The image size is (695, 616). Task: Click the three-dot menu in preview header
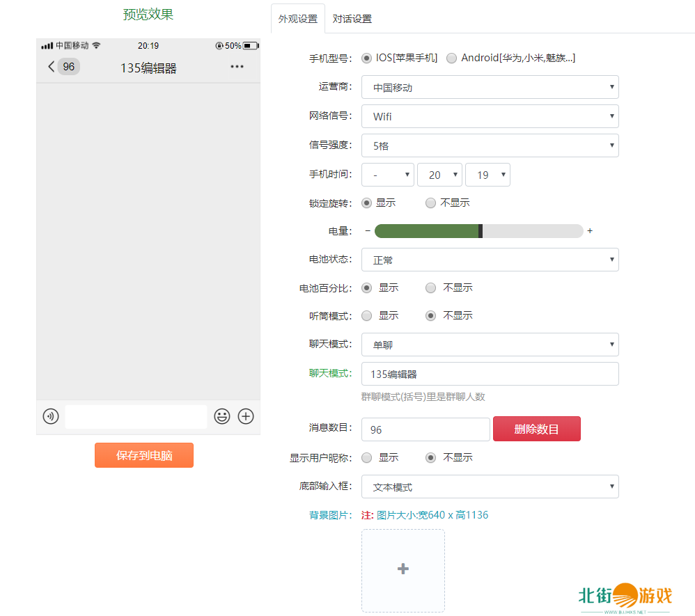click(237, 67)
